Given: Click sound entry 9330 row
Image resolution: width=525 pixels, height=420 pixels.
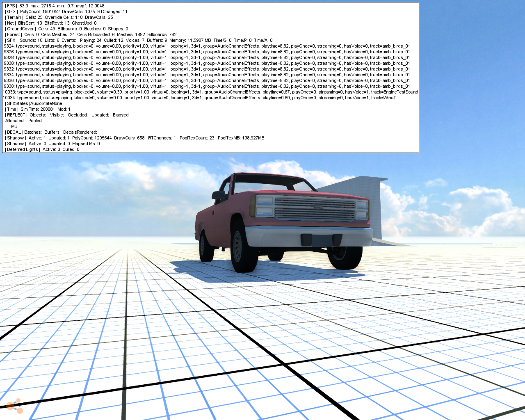Looking at the screenshot, I should pyautogui.click(x=207, y=63).
